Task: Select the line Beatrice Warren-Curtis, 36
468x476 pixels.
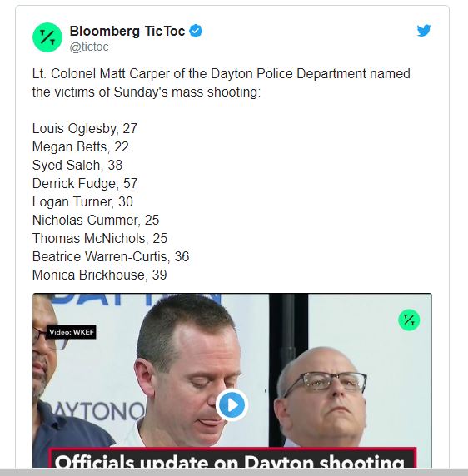Action: [x=111, y=257]
